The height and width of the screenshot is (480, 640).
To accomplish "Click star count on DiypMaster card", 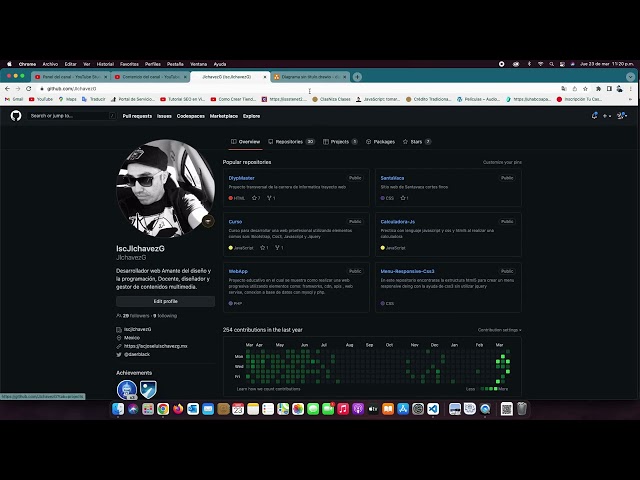I will pos(256,198).
